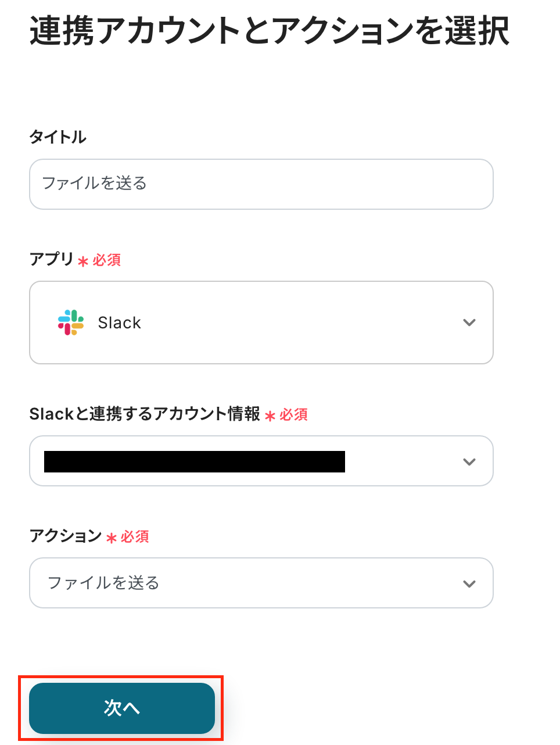Click the 必須 marker next to アカウント情報

[294, 414]
